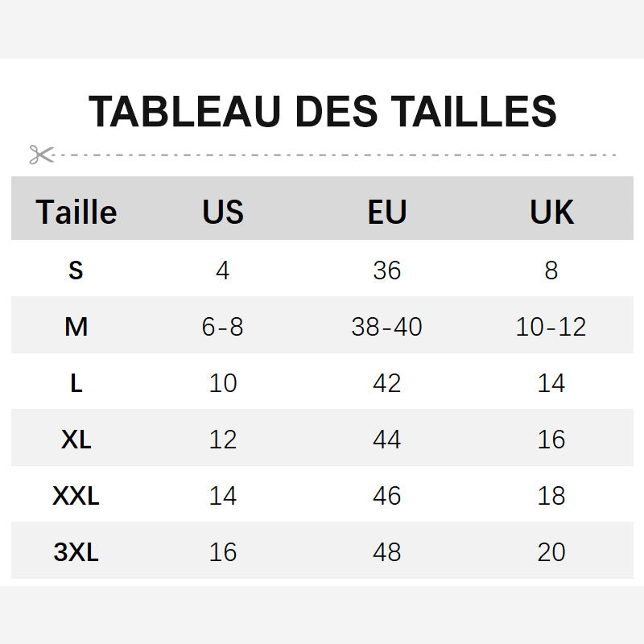
Task: Click the S size row label
Action: click(x=76, y=270)
